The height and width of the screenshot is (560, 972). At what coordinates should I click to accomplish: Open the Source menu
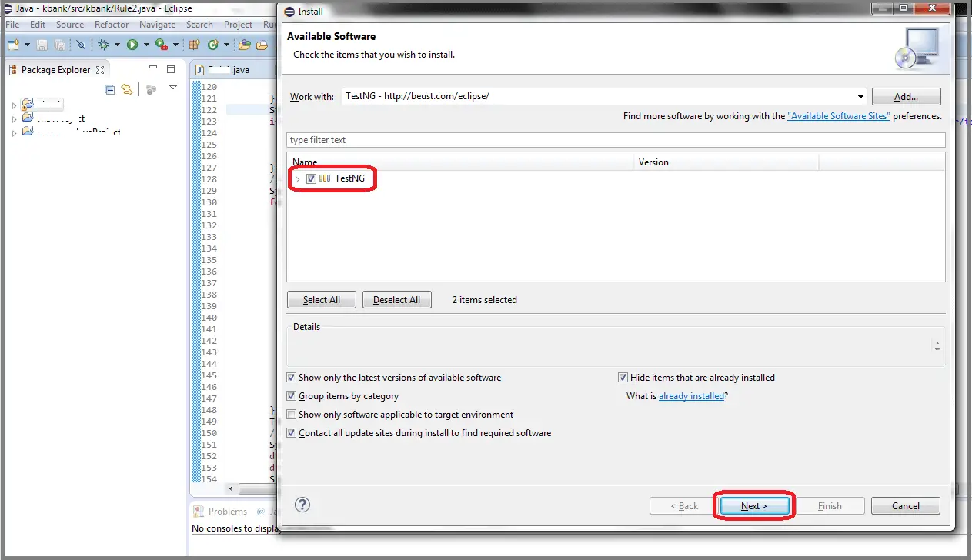click(70, 25)
